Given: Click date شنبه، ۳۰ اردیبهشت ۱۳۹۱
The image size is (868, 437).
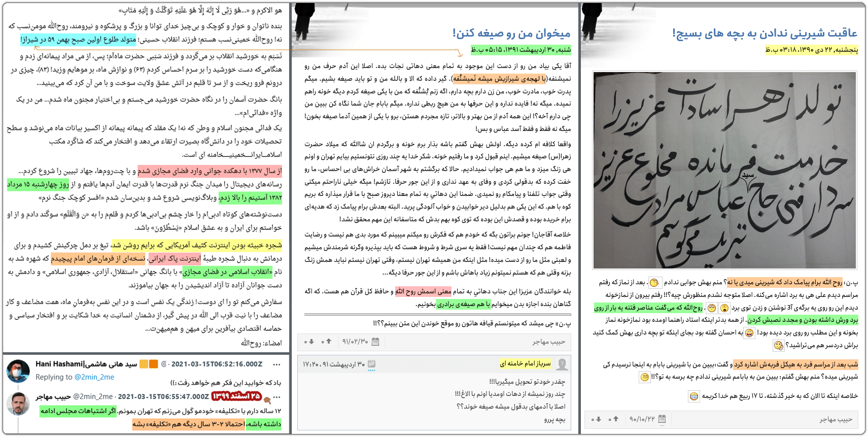Looking at the screenshot, I should [520, 50].
